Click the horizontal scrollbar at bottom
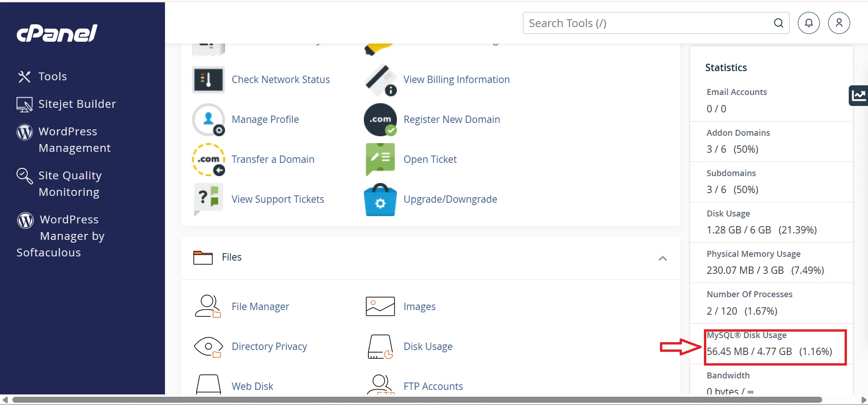 pyautogui.click(x=417, y=399)
